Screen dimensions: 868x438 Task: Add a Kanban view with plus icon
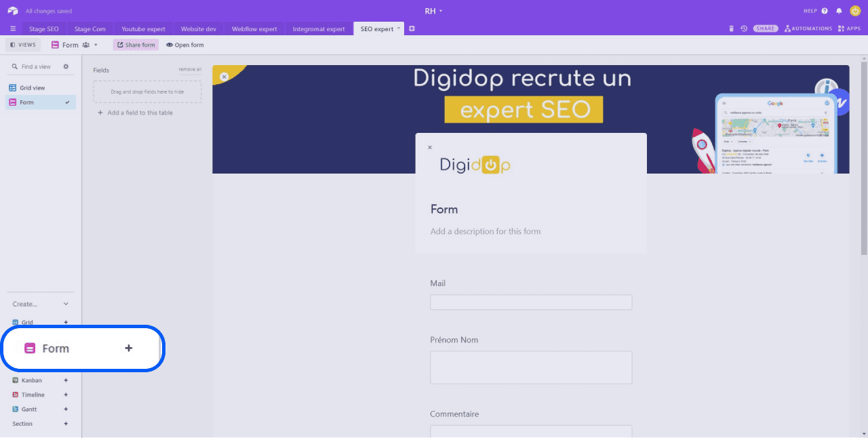[66, 380]
